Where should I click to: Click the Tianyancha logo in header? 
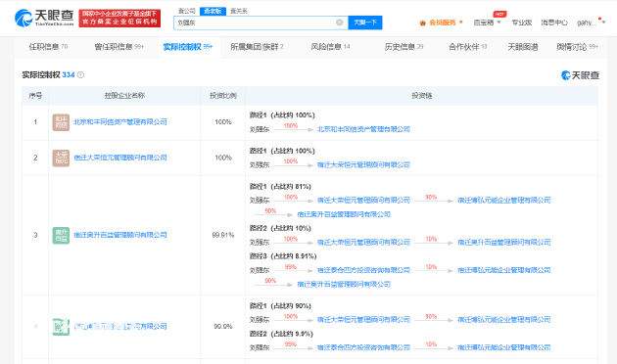coord(44,18)
